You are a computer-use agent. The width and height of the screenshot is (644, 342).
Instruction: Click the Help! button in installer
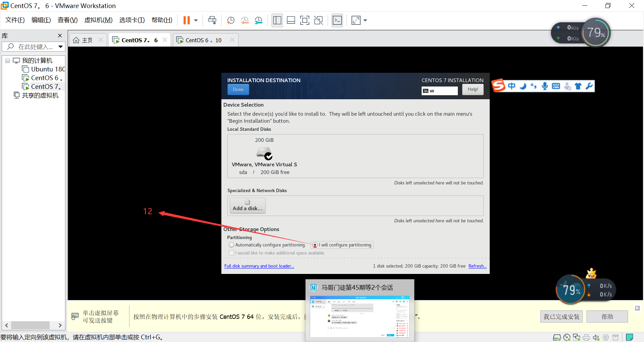tap(473, 90)
